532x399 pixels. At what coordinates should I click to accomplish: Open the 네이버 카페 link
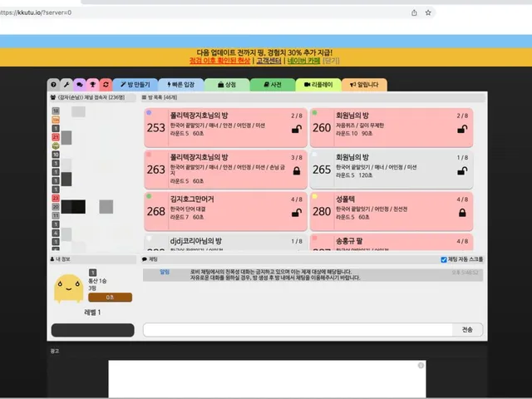pos(303,61)
